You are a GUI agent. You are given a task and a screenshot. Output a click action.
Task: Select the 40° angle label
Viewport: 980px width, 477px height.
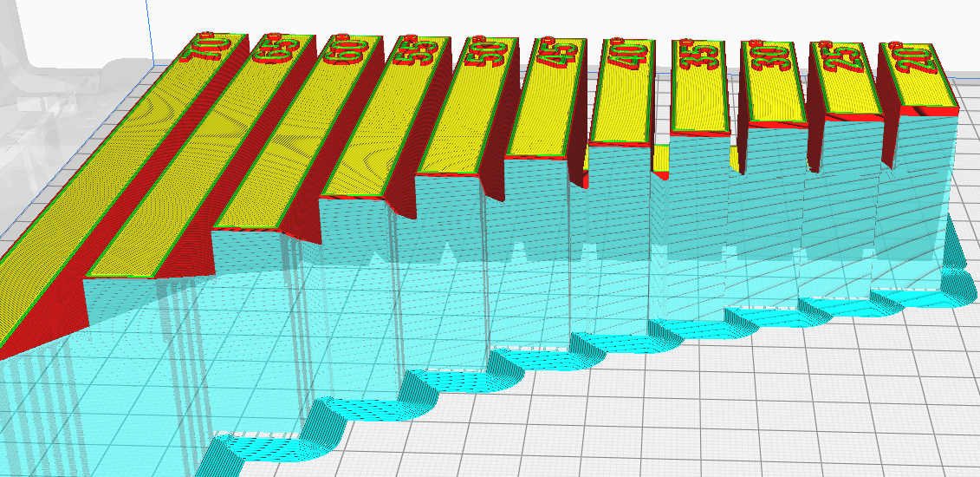coord(629,55)
